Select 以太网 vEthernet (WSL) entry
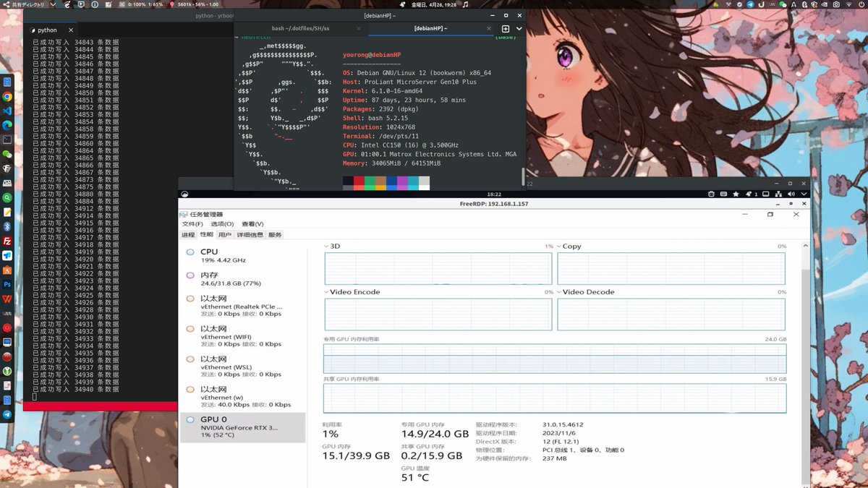The height and width of the screenshot is (488, 868). (242, 366)
